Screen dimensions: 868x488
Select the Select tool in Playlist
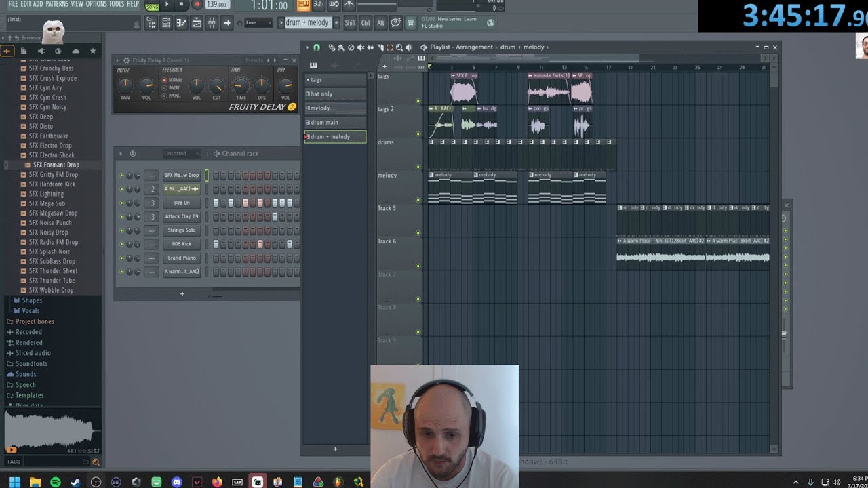pos(389,47)
